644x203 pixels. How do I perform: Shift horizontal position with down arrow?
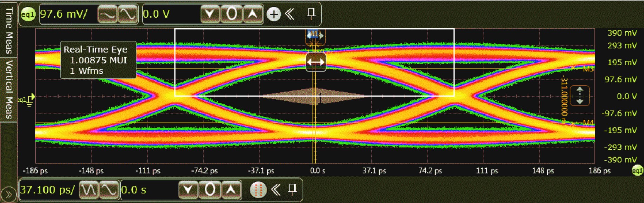188,190
